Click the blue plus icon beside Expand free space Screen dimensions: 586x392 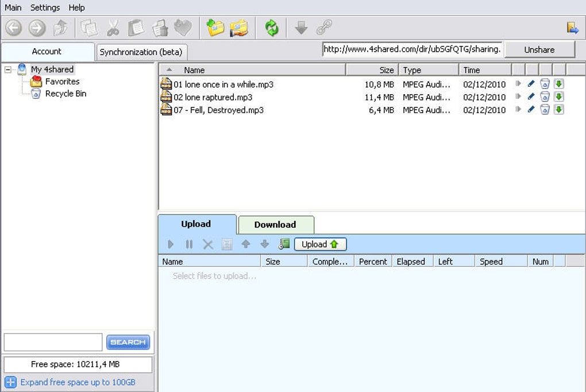coord(10,382)
